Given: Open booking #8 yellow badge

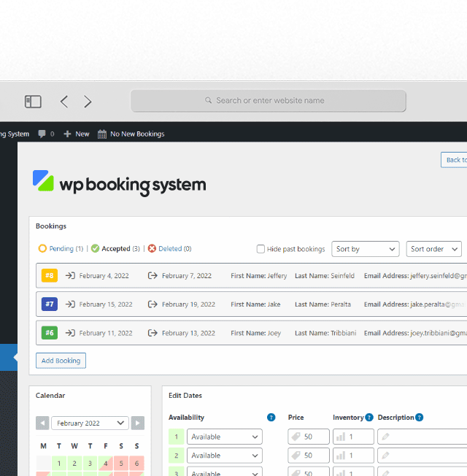Looking at the screenshot, I should click(x=50, y=275).
